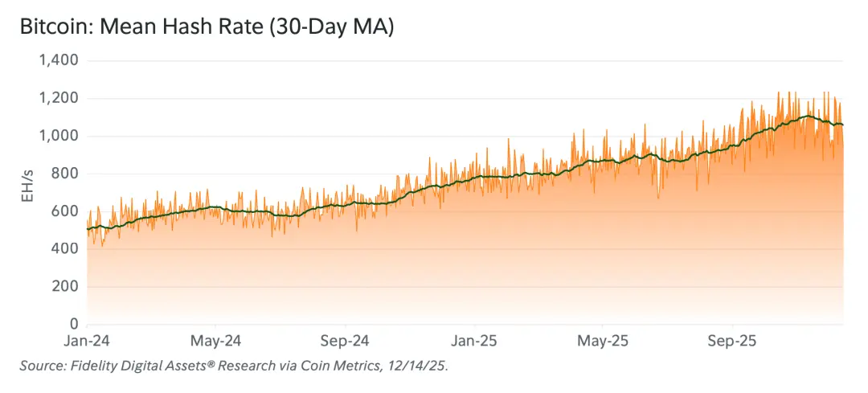Select the 1,200 y-axis tick label
The image size is (868, 393).
click(59, 98)
